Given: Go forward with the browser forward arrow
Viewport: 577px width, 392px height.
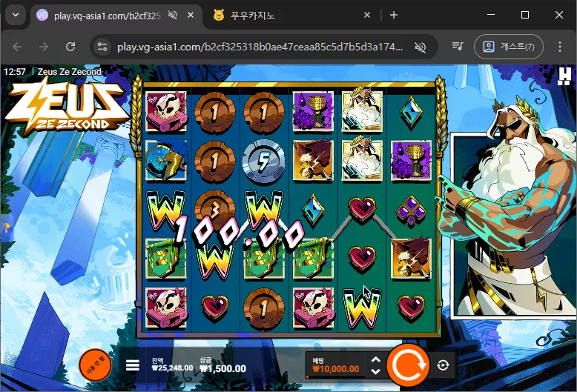Looking at the screenshot, I should [x=44, y=47].
